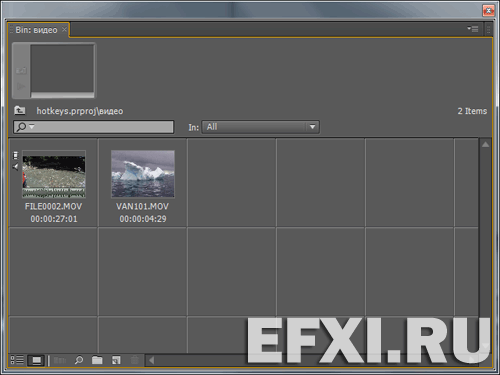The width and height of the screenshot is (500, 375).
Task: Open the Find dialog magnifier icon
Action: click(x=79, y=360)
